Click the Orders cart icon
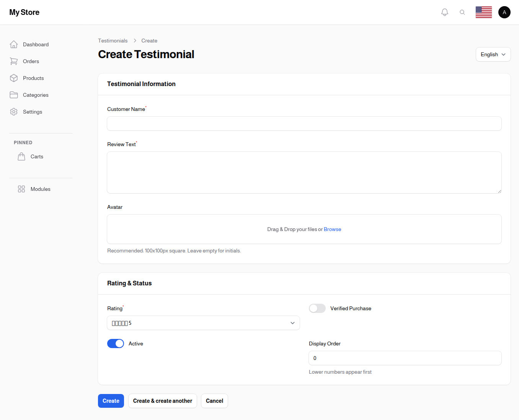 click(x=14, y=61)
